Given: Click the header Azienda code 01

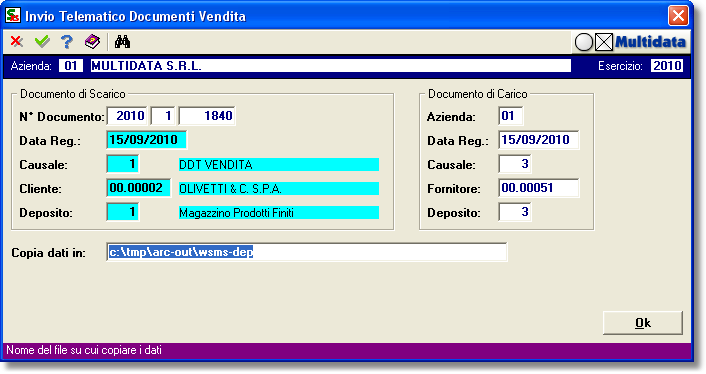Looking at the screenshot, I should pyautogui.click(x=71, y=66).
